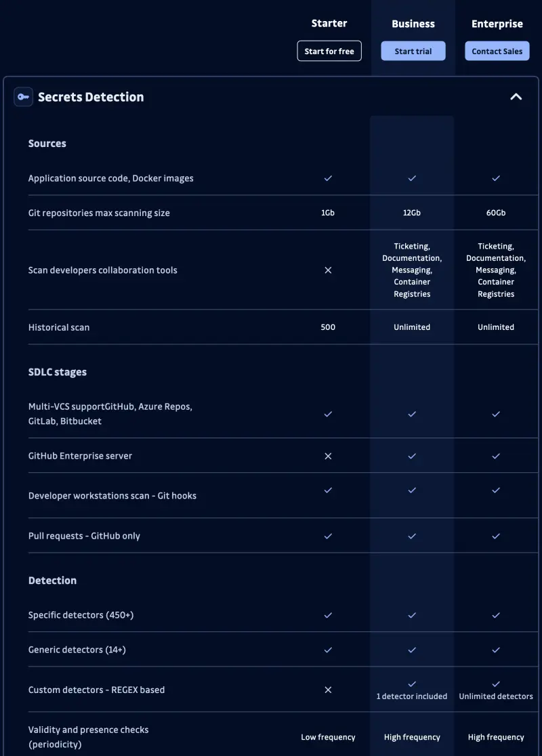542x756 pixels.
Task: Click the Starter checkmark for Pull requests row
Action: 328,535
